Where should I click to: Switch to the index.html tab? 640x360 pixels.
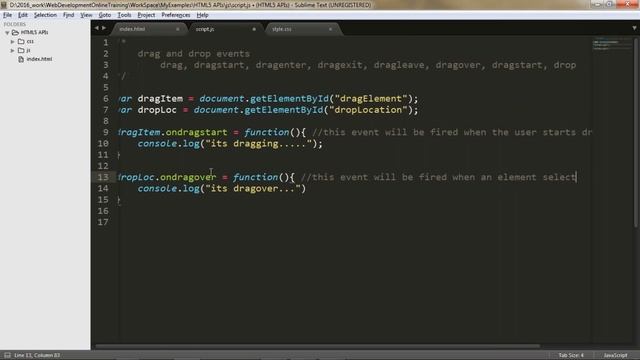[x=147, y=29]
